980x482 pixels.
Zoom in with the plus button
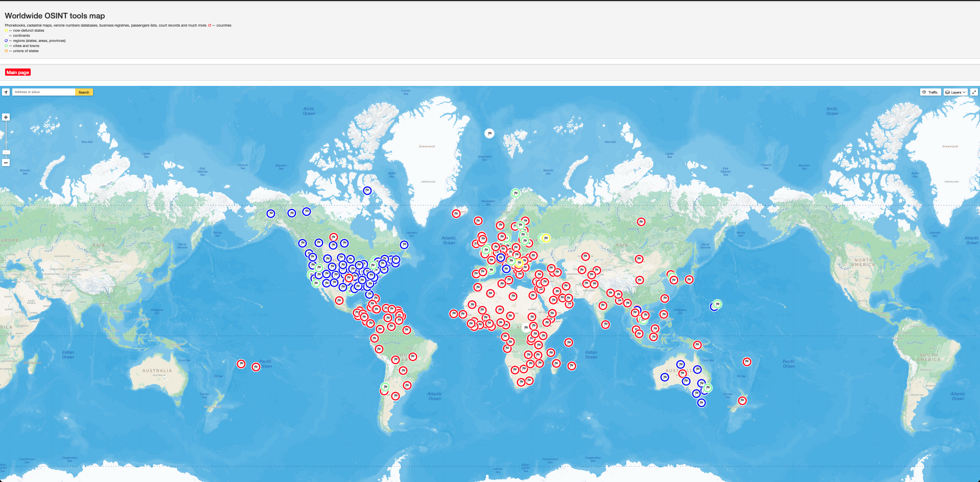6,117
